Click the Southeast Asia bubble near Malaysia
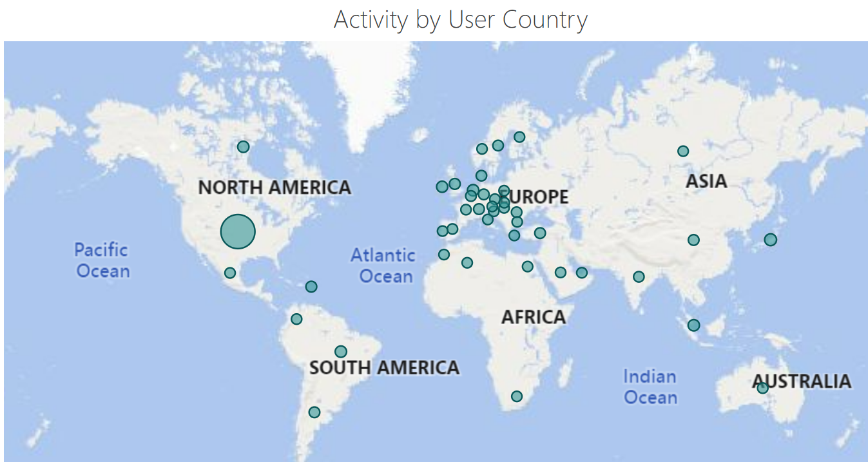The image size is (868, 462). 693,325
